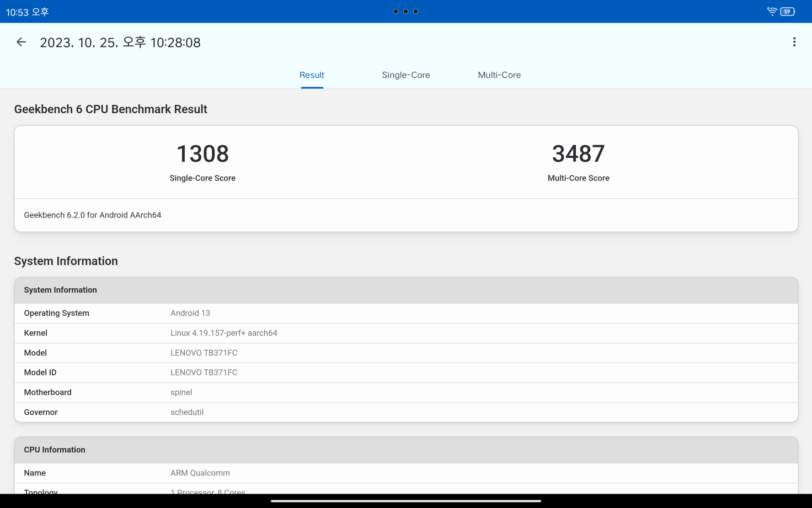Tap the System Information section heading
The height and width of the screenshot is (508, 812).
[x=66, y=261]
